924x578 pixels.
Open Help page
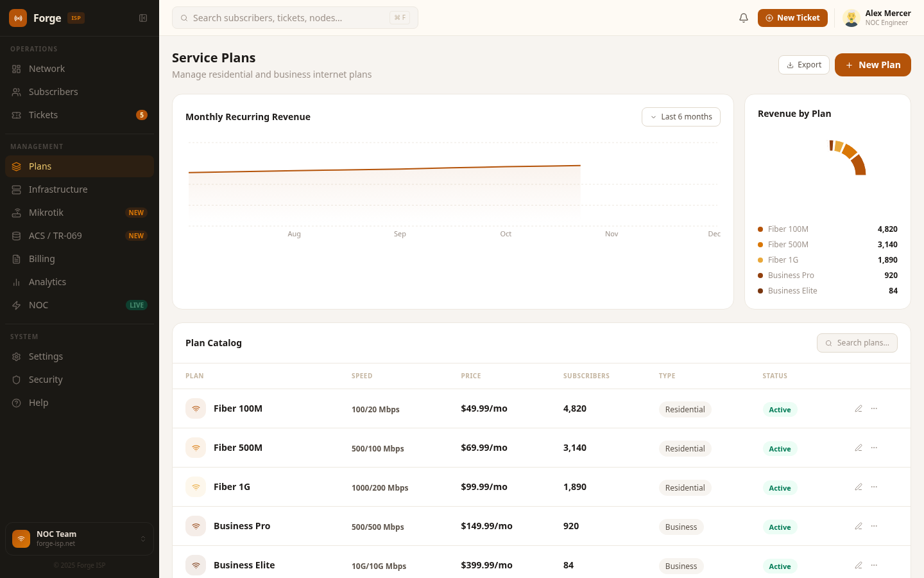coord(80,403)
